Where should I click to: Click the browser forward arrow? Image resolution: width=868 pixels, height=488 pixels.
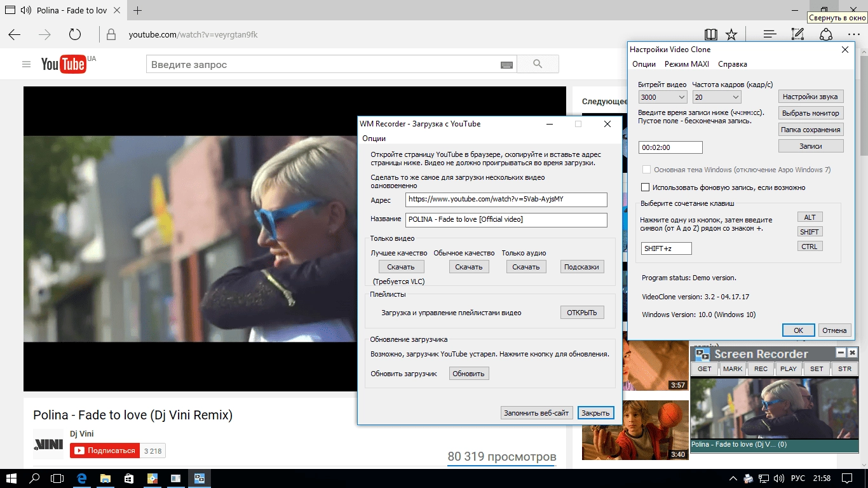coord(44,34)
